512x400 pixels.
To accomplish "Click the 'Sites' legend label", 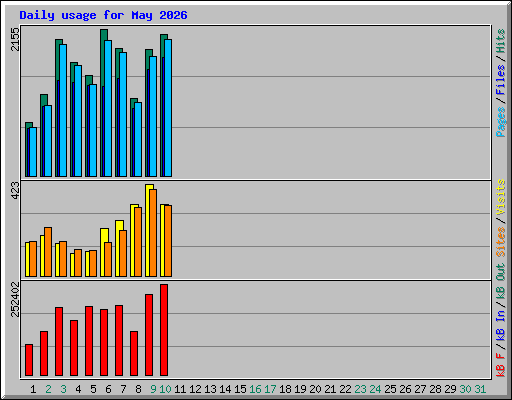I will [x=501, y=242].
